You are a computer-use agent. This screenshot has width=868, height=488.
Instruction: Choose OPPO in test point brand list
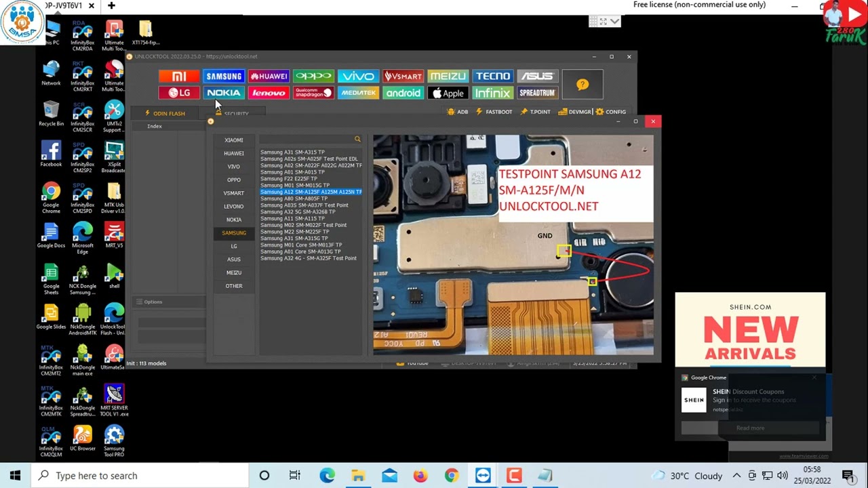click(234, 180)
